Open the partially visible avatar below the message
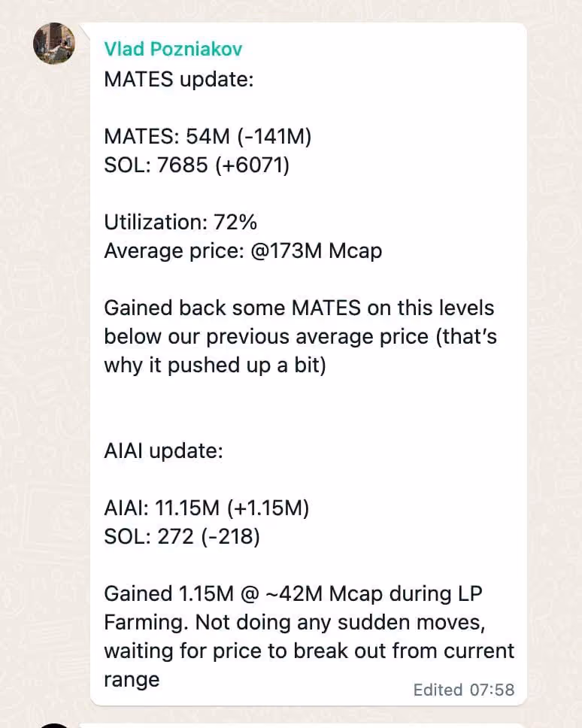The width and height of the screenshot is (582, 728). [x=54, y=725]
